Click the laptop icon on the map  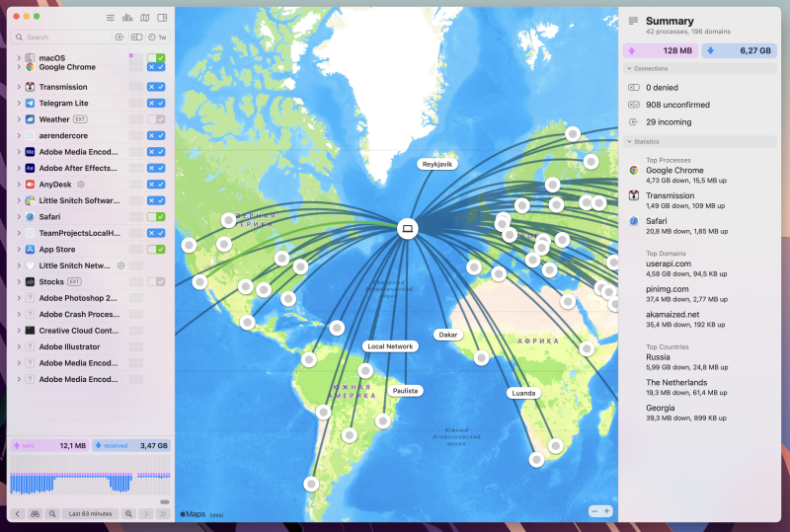(407, 229)
